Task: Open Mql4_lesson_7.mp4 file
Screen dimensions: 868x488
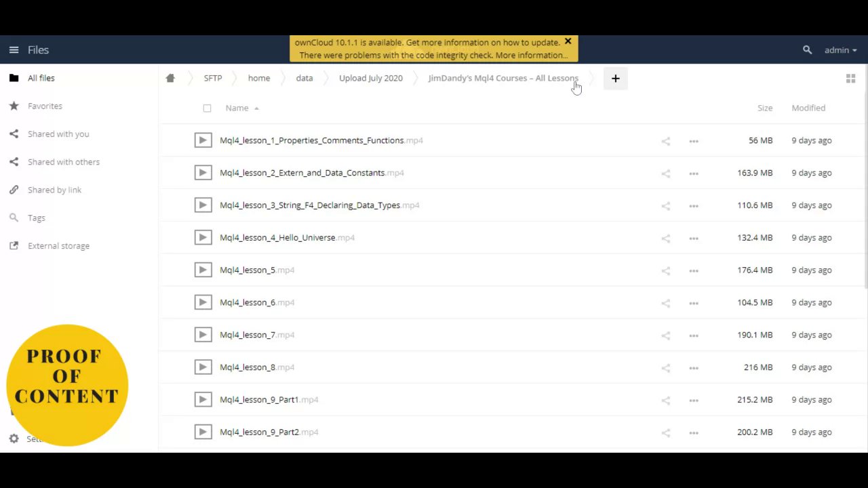Action: tap(257, 335)
